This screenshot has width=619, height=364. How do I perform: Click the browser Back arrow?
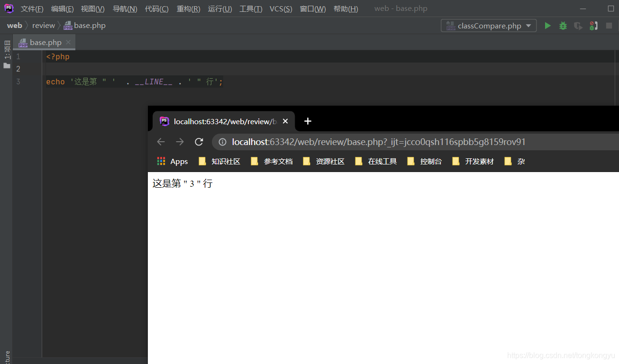coord(161,142)
